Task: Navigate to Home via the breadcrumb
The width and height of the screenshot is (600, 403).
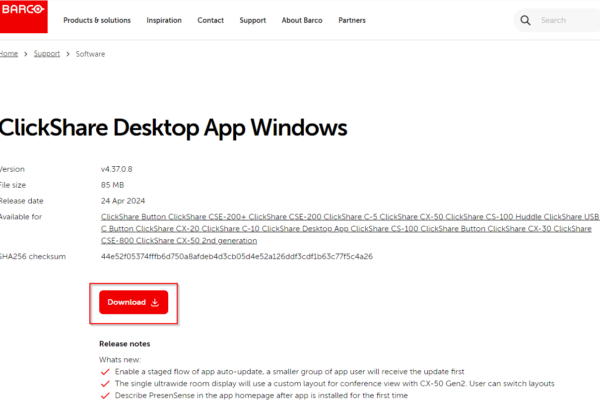Action: coord(9,54)
